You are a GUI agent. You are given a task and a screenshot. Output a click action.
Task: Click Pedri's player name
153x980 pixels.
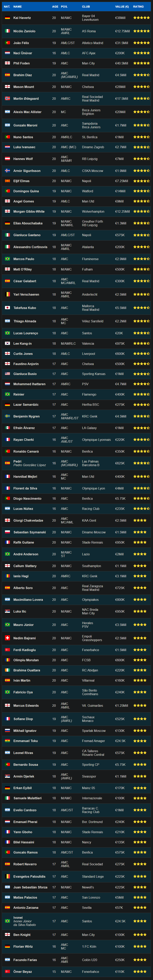18,461
